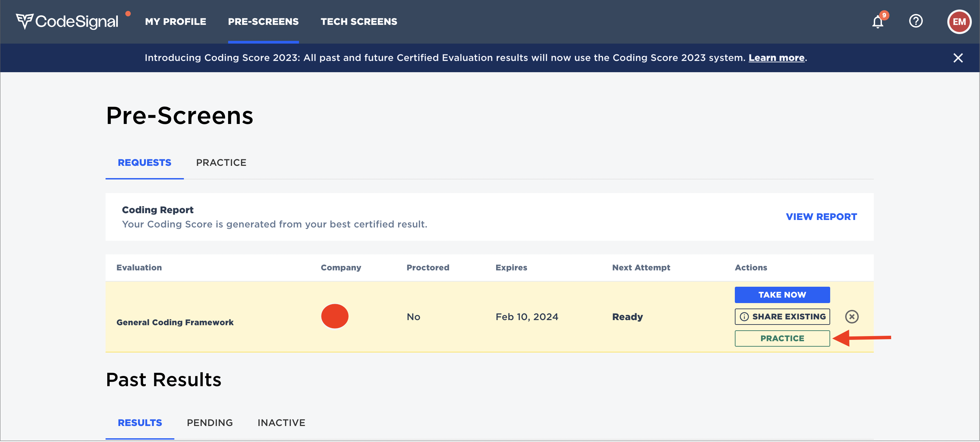Screen dimensions: 980x442
Task: Follow the Learn more link
Action: (776, 58)
